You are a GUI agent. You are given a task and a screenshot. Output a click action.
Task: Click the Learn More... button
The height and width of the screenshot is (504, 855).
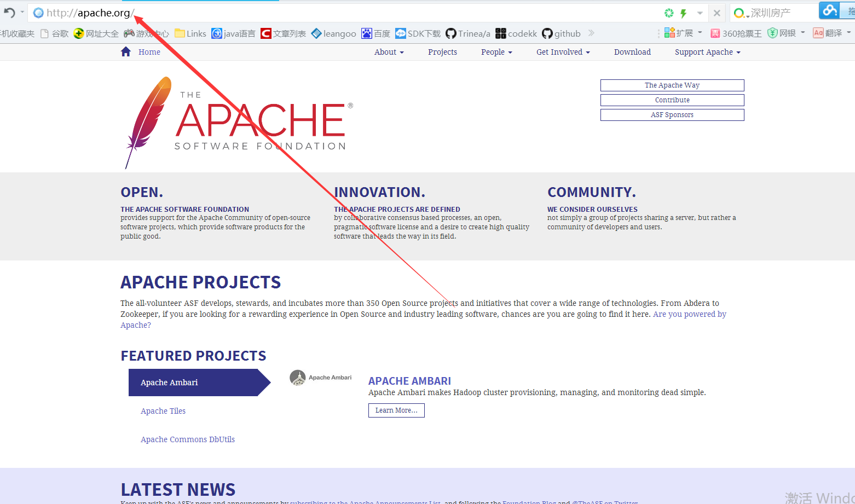396,410
